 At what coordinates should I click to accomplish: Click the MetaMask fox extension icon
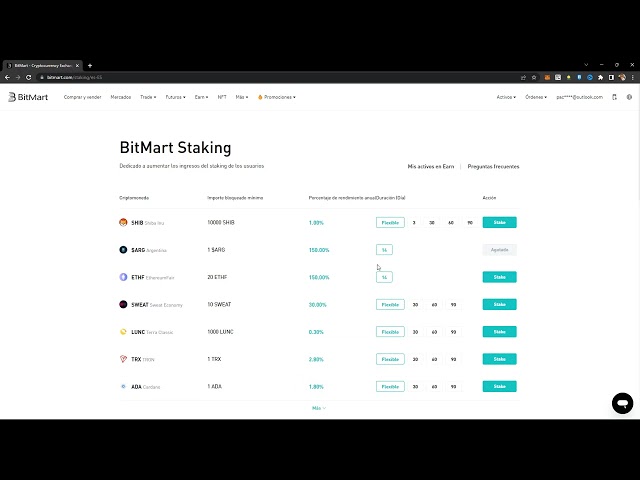coord(547,77)
